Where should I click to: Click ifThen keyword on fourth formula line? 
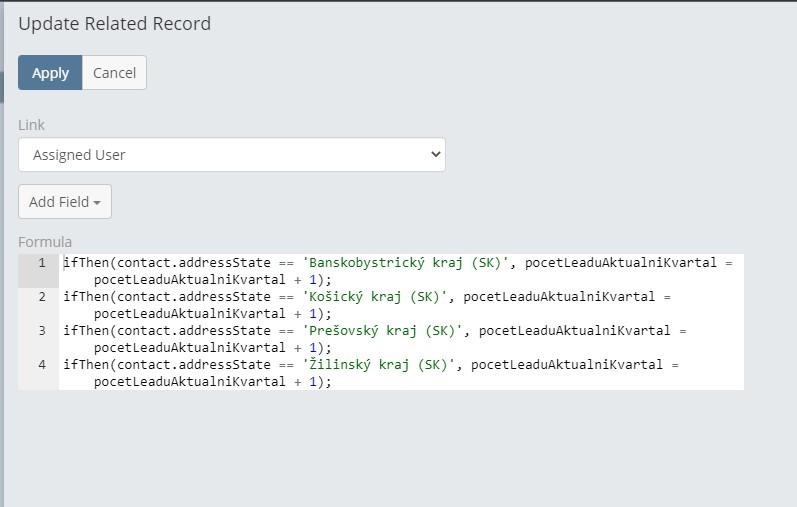86,365
